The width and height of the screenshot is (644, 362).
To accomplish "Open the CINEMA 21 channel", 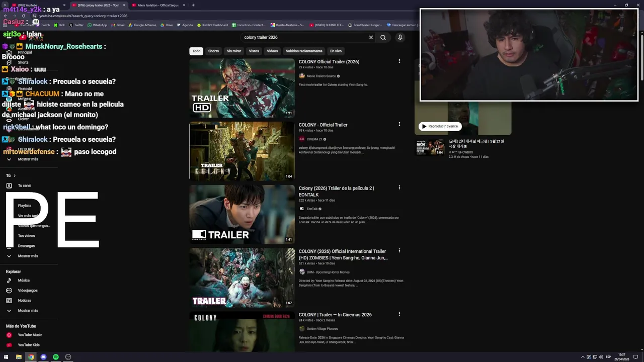I will (314, 139).
